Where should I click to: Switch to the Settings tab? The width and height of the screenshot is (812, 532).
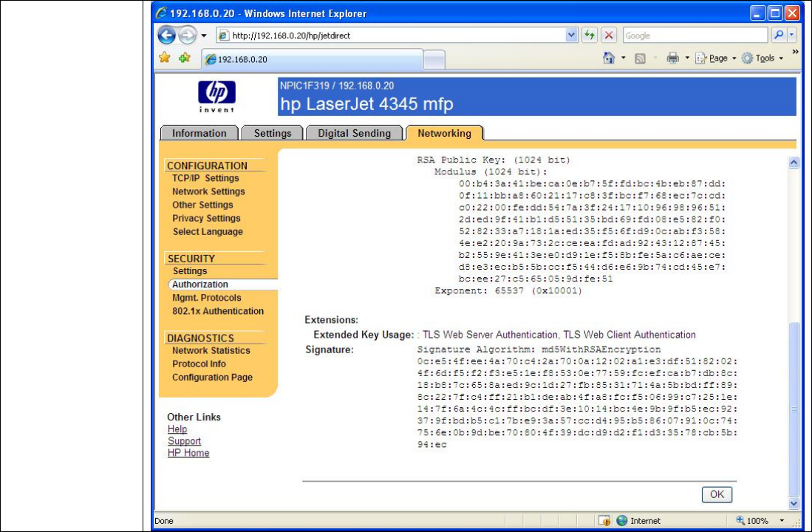pyautogui.click(x=273, y=133)
